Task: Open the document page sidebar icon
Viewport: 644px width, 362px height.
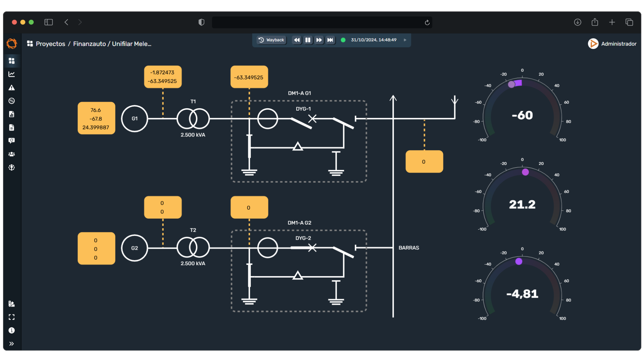Action: [x=12, y=127]
